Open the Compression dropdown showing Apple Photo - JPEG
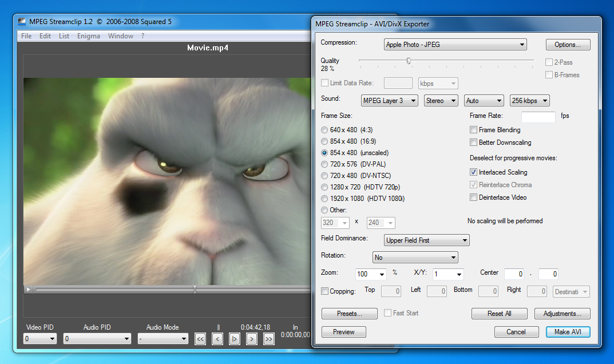The image size is (614, 364). [455, 44]
